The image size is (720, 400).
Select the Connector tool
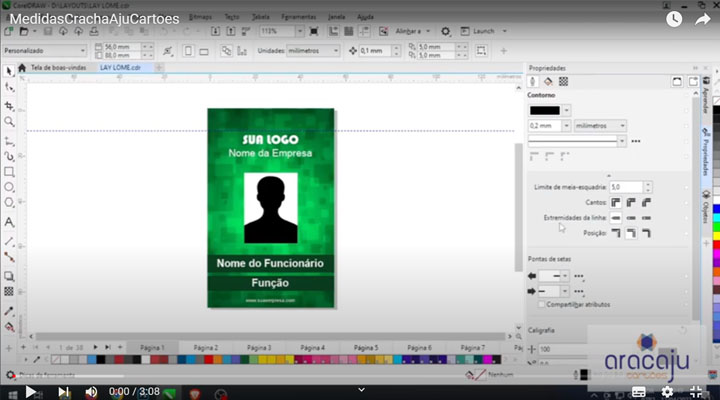(9, 257)
